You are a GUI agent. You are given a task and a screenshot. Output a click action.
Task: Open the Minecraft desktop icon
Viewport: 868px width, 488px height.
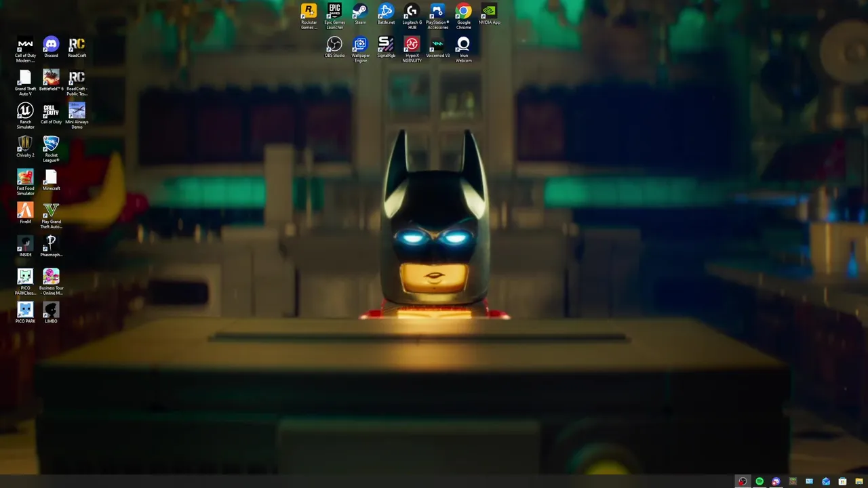(x=51, y=180)
